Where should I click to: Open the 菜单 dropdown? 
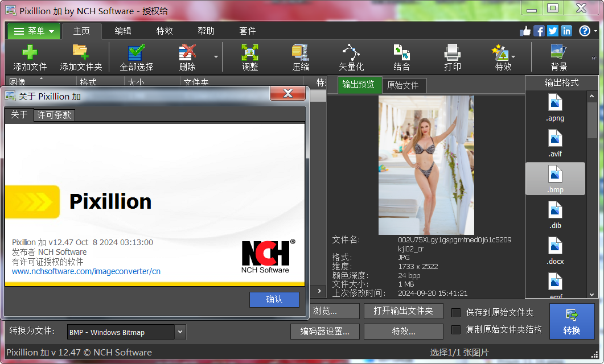[x=32, y=31]
